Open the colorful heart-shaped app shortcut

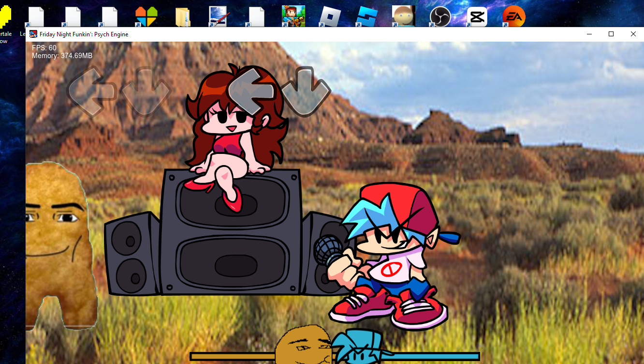146,17
